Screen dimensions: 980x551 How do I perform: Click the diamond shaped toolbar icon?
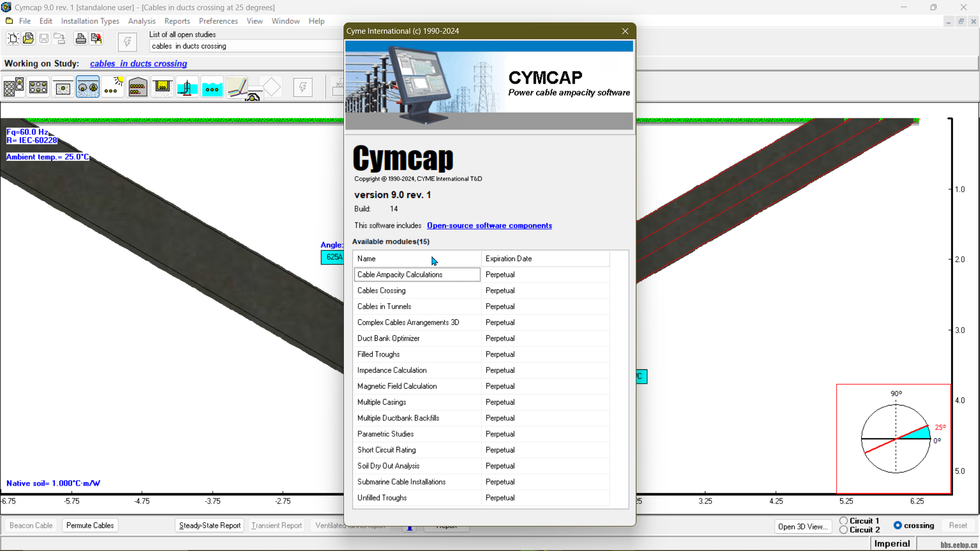click(272, 87)
